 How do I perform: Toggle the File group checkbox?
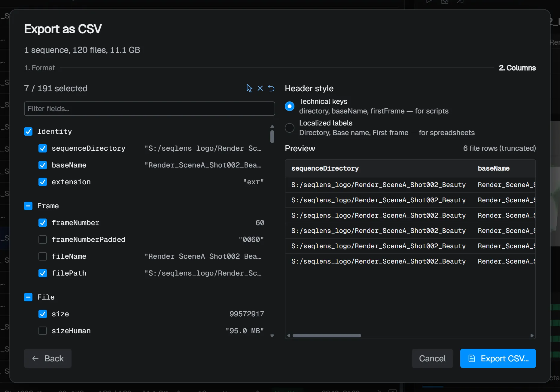pos(28,297)
